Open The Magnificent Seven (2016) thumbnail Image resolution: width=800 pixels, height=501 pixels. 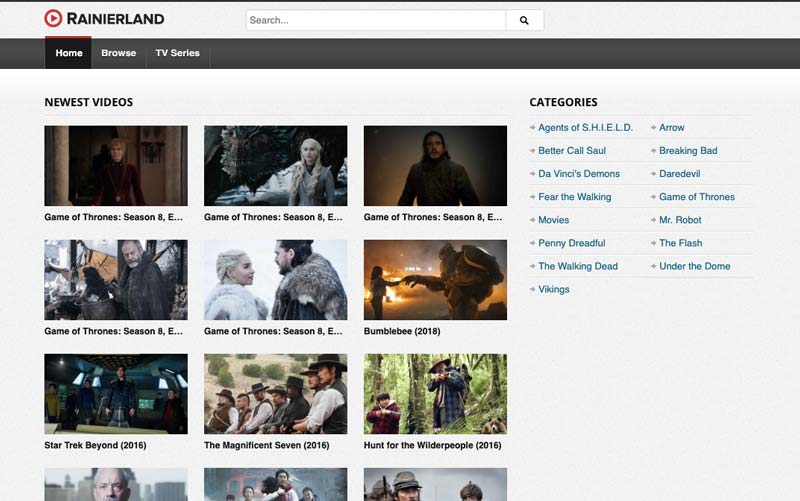pyautogui.click(x=276, y=394)
